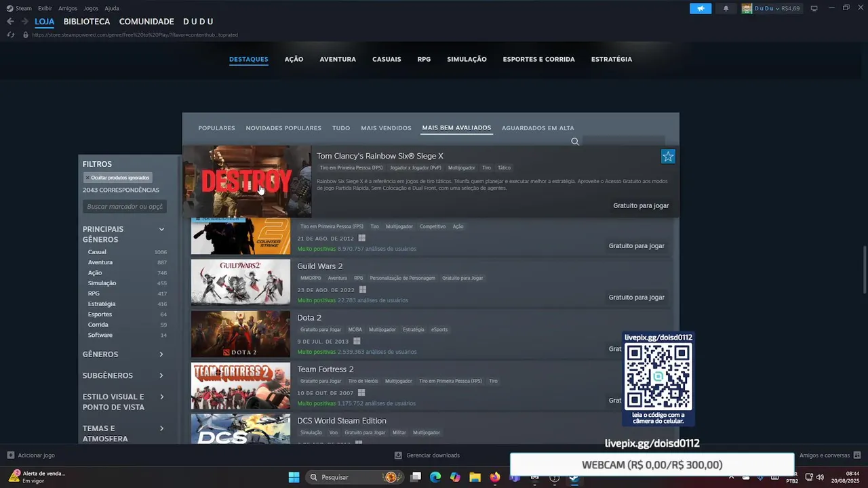Reload the store page
This screenshot has width=868, height=488.
coord(11,35)
